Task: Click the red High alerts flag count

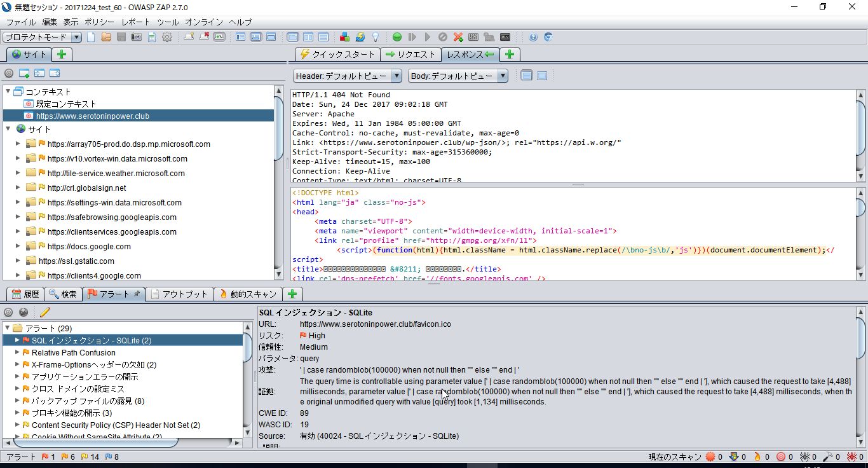Action: click(x=48, y=457)
